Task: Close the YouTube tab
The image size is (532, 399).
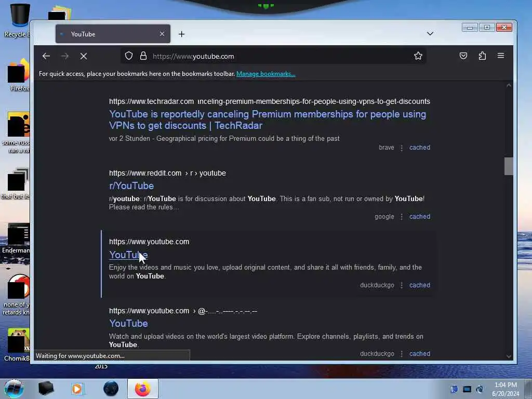Action: (x=162, y=34)
